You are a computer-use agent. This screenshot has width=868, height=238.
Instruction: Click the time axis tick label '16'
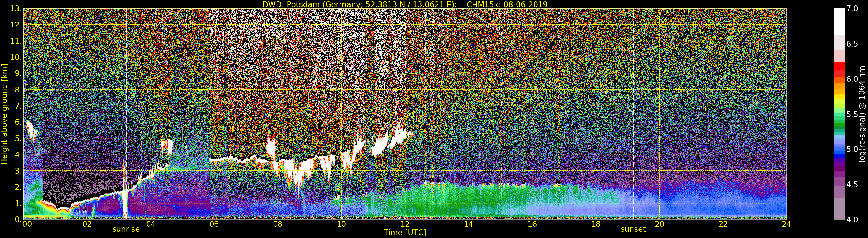tap(532, 224)
